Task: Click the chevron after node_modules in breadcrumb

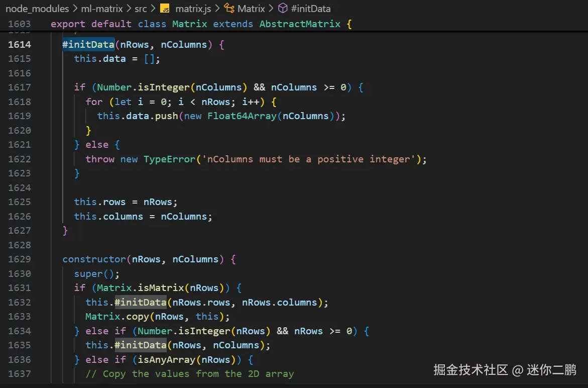Action: tap(75, 8)
